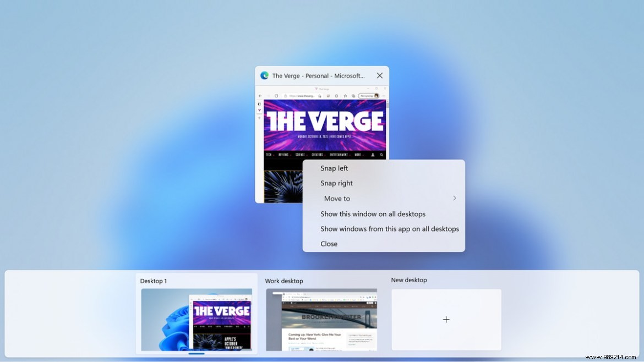The image size is (644, 362).
Task: Click the favorites star in the Edge address bar
Action: [x=345, y=96]
